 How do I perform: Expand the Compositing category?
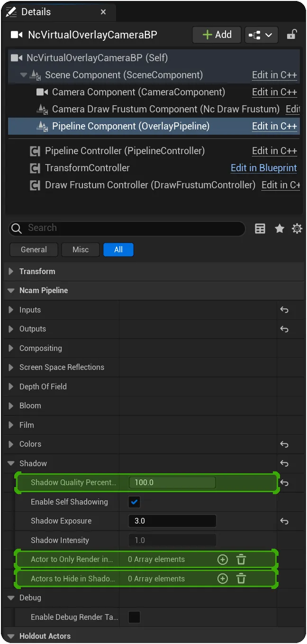tap(11, 348)
